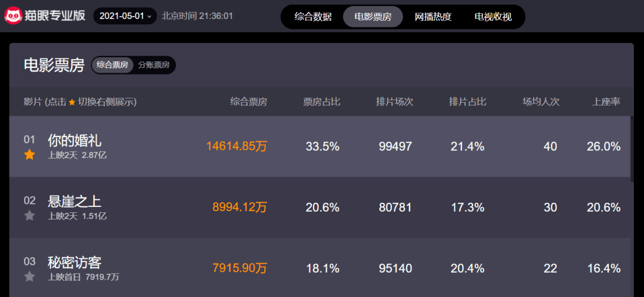
Task: Switch to the 电视收视 tab
Action: 493,17
